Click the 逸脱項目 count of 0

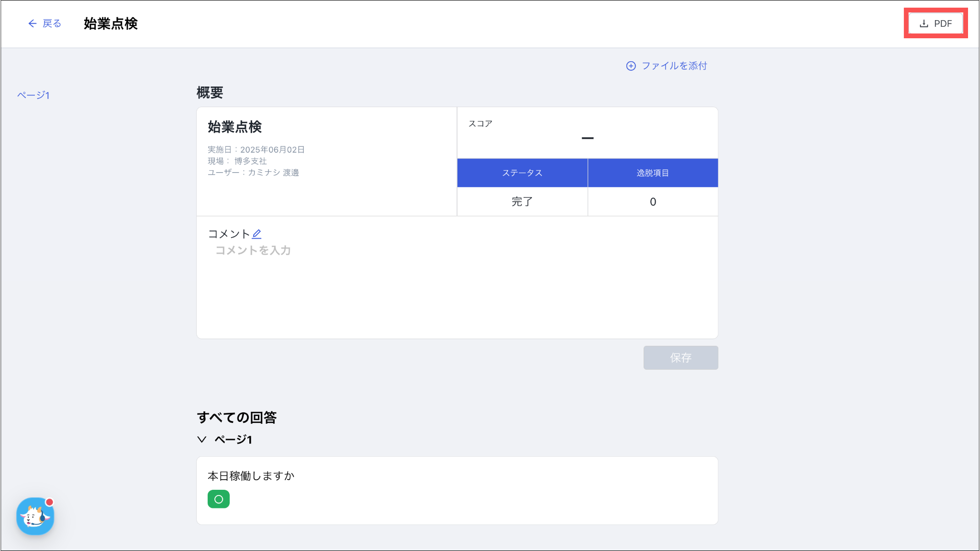coord(653,202)
